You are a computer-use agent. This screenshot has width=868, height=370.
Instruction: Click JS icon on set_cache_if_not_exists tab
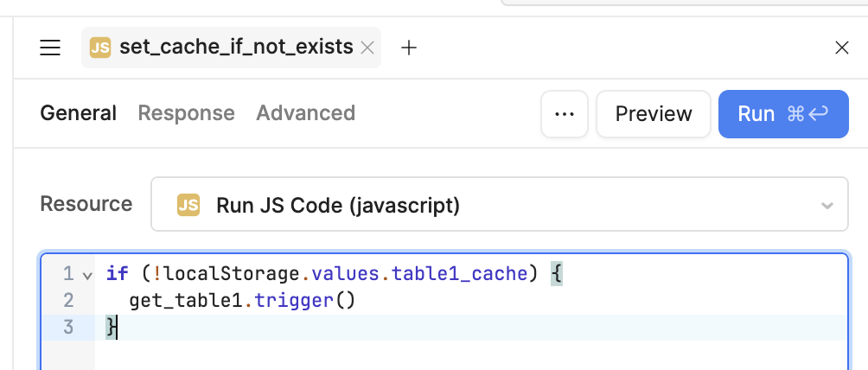tap(100, 48)
